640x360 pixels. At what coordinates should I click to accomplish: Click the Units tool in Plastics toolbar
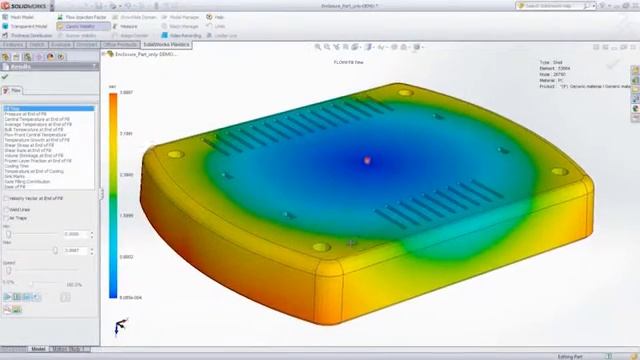216,26
